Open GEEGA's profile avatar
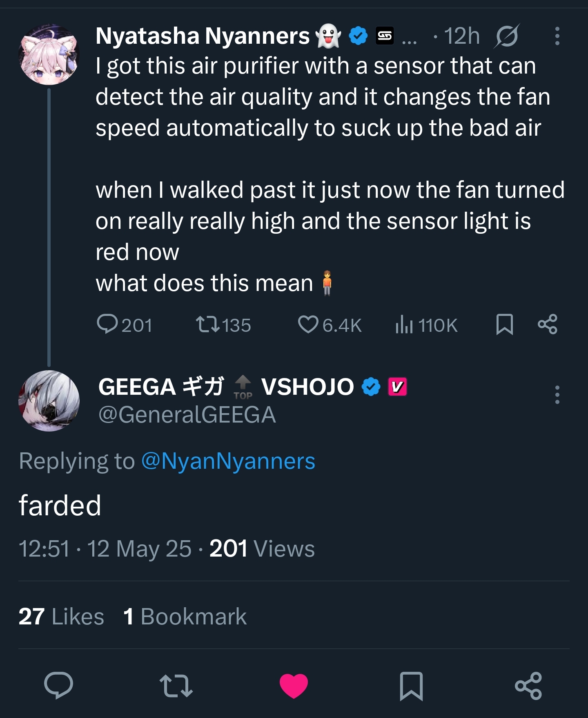Viewport: 588px width, 718px height. pos(49,401)
